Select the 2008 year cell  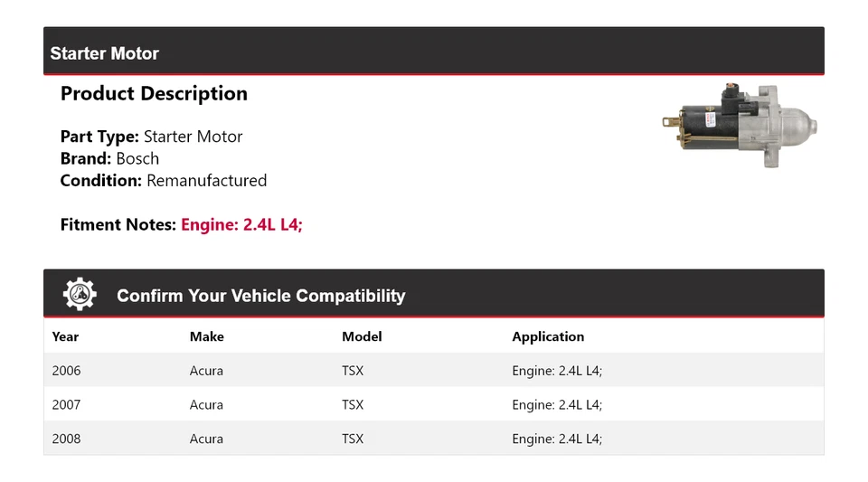tap(66, 439)
